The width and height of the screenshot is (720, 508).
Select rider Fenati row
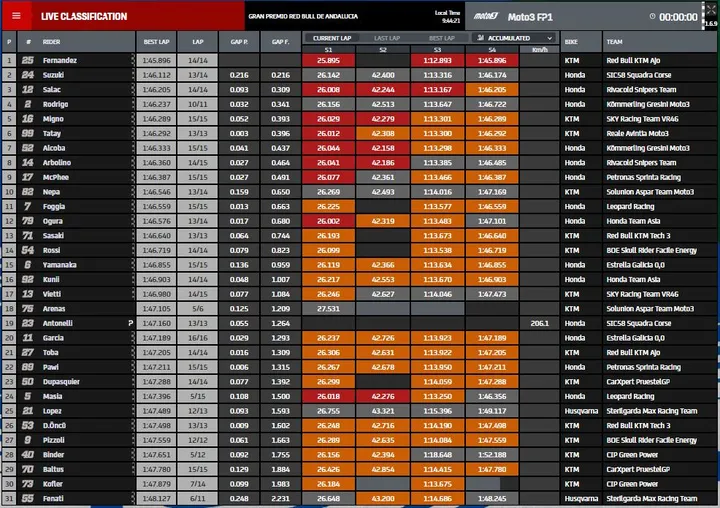(360, 498)
